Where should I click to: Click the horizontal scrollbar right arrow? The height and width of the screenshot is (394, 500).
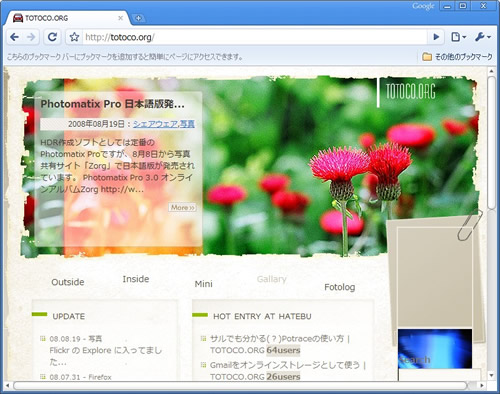point(482,386)
